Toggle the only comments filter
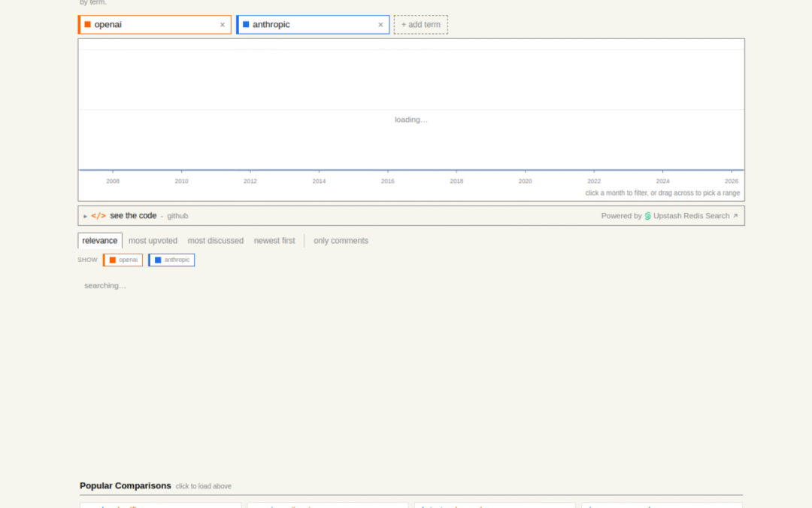812x508 pixels. [341, 241]
